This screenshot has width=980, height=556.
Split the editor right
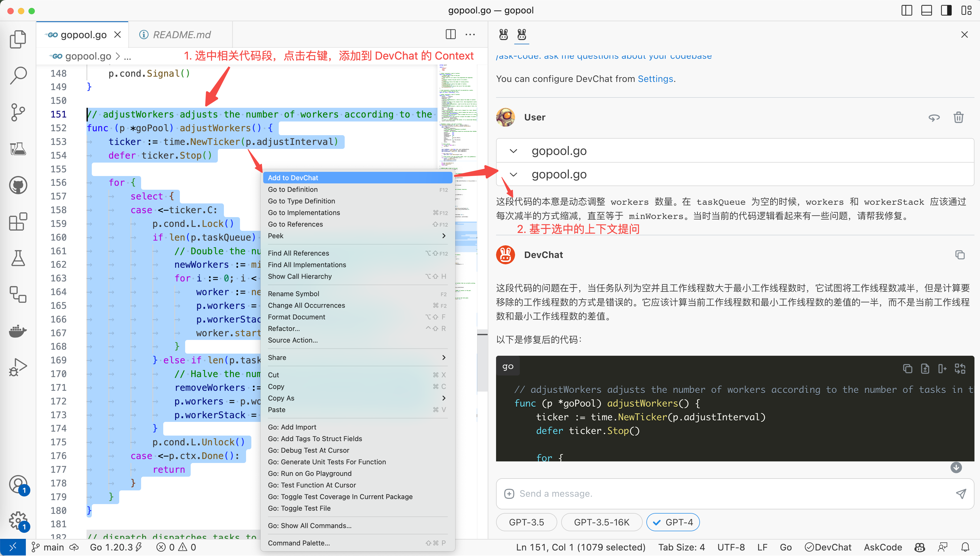[450, 34]
